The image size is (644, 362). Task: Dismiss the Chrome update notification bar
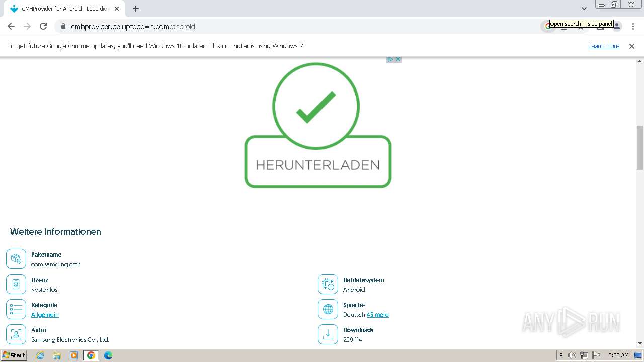pyautogui.click(x=632, y=46)
